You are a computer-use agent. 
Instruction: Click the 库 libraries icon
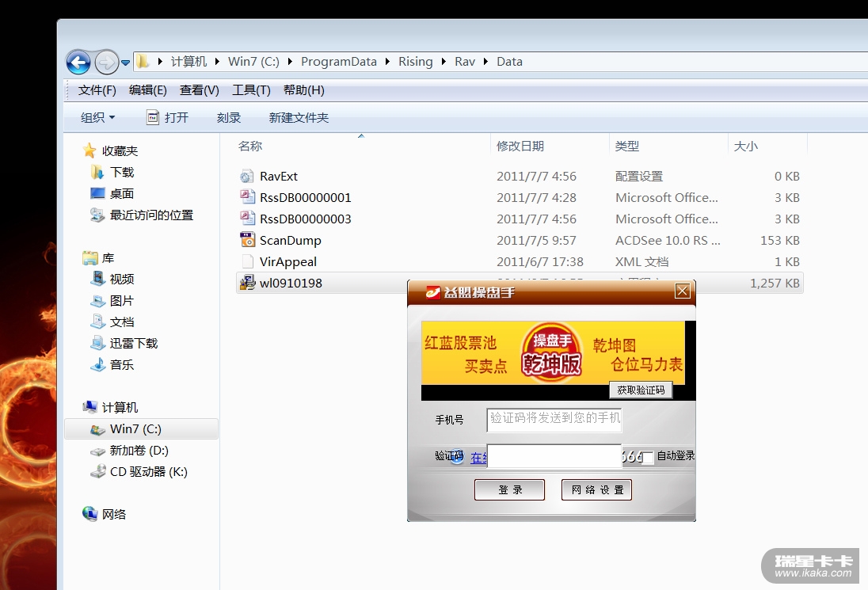[x=89, y=258]
